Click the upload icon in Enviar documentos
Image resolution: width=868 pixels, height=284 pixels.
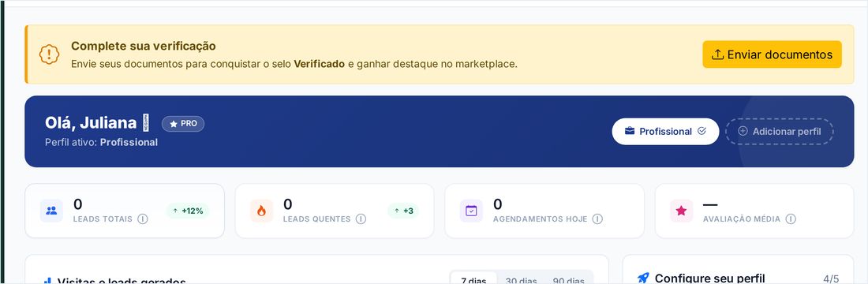tap(717, 54)
